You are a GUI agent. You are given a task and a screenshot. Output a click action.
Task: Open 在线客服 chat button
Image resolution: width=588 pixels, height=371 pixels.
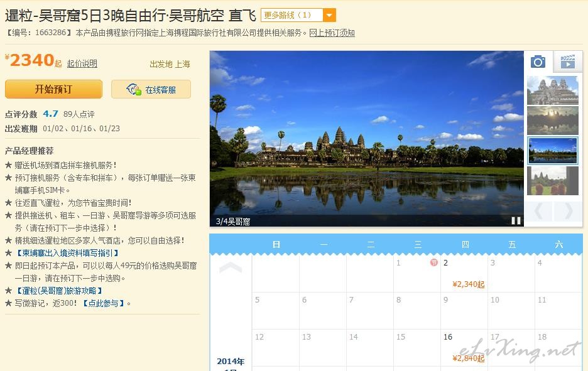click(x=151, y=89)
